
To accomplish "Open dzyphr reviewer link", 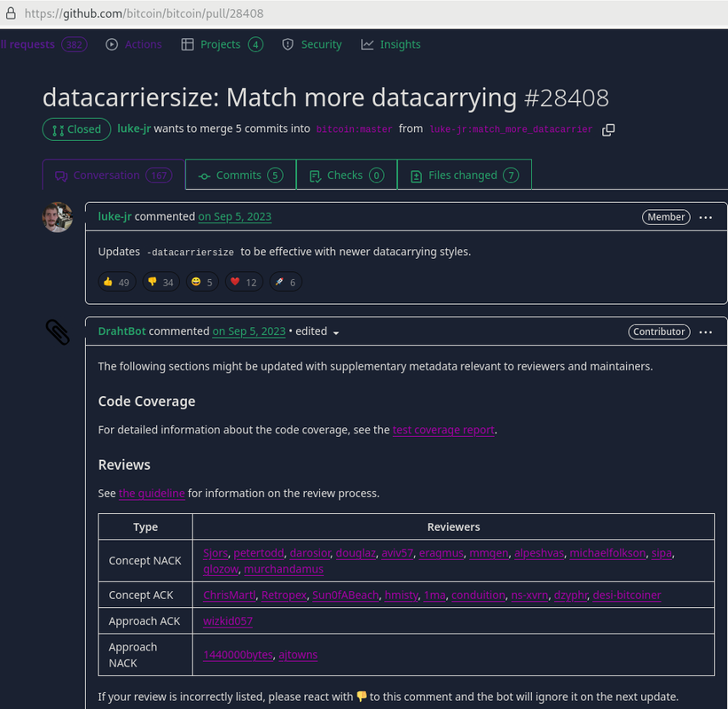I will coord(571,596).
